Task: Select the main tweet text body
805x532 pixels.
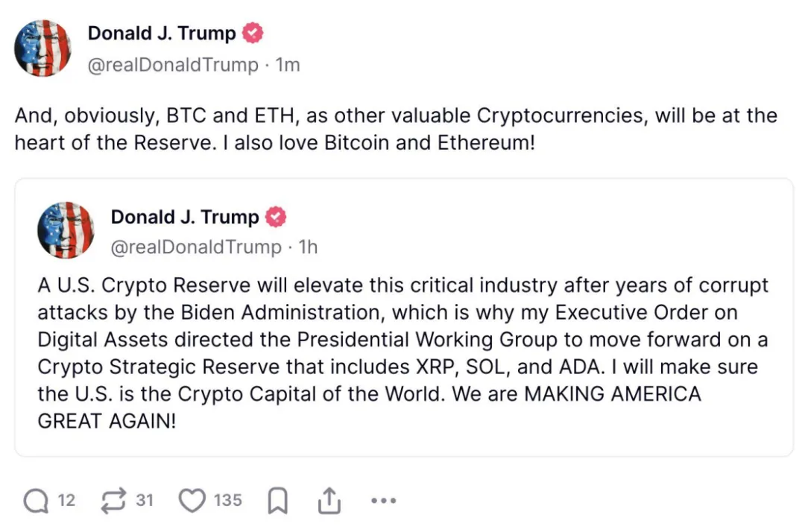Action: pyautogui.click(x=395, y=129)
